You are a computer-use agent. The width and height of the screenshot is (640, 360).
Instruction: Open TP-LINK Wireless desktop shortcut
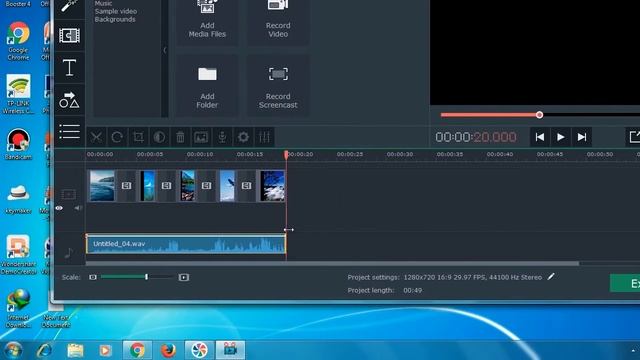point(18,94)
